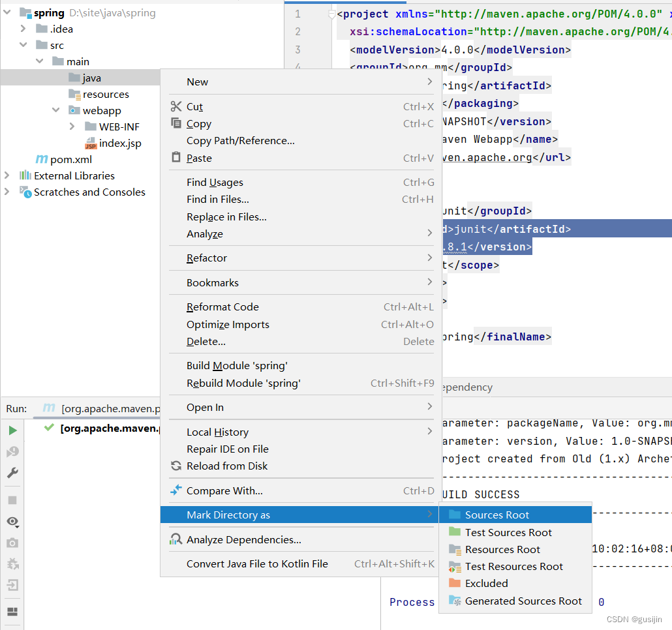This screenshot has height=630, width=672.
Task: Open the Open In submenu
Action: pos(301,408)
